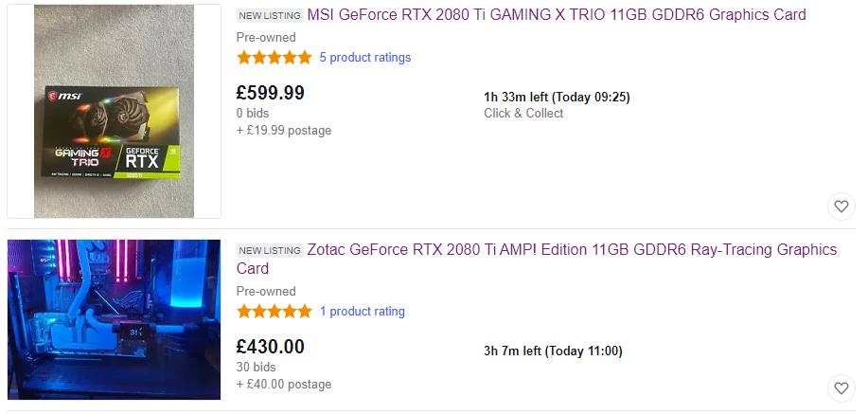Add MSI RTX 2080 Ti to watchlist
Image resolution: width=868 pixels, height=414 pixels.
841,206
